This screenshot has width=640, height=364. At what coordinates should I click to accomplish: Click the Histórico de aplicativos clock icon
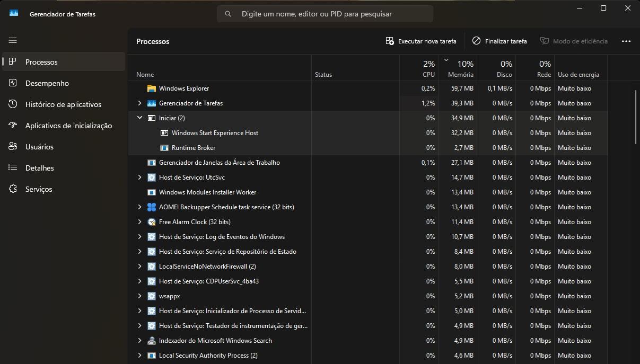coord(13,104)
